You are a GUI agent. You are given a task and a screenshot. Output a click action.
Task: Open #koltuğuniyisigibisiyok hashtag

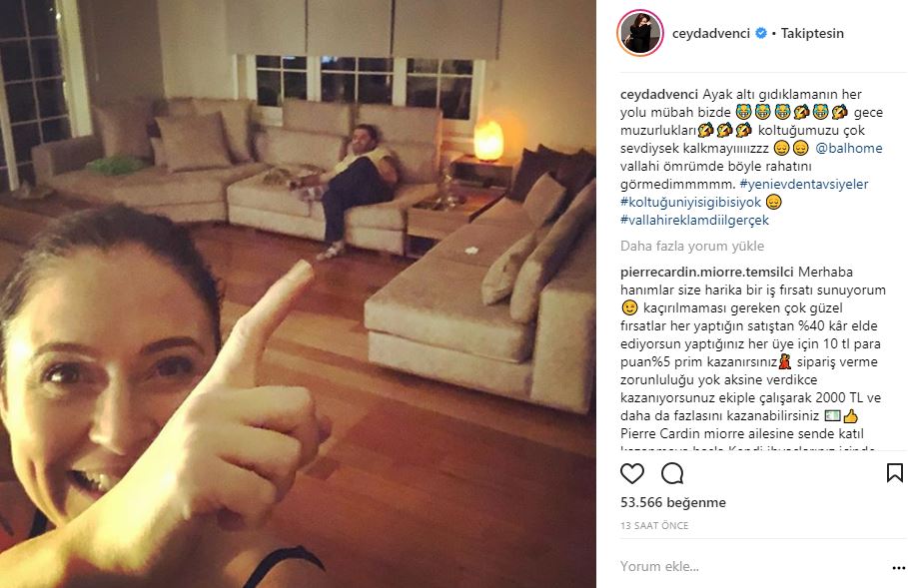(690, 202)
